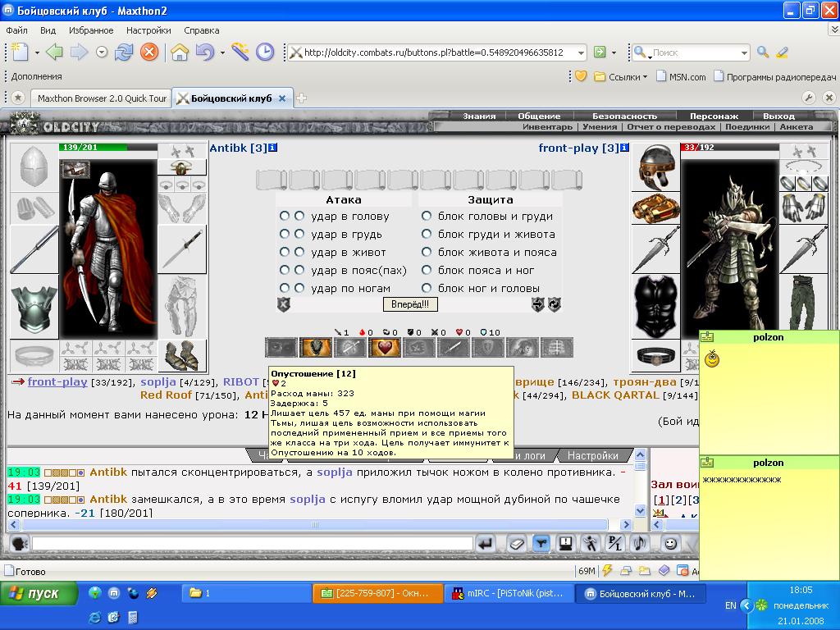Open the Избранное menu
The width and height of the screenshot is (840, 630).
pos(91,30)
